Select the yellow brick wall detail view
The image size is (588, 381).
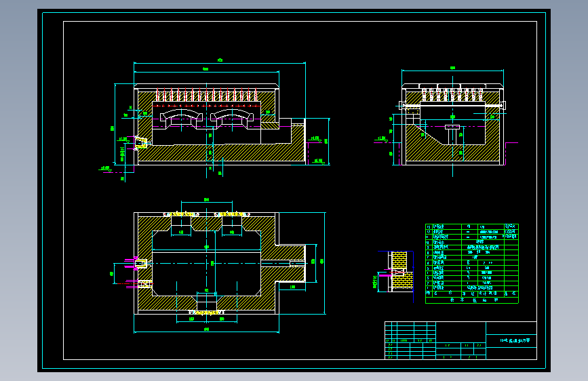point(401,271)
